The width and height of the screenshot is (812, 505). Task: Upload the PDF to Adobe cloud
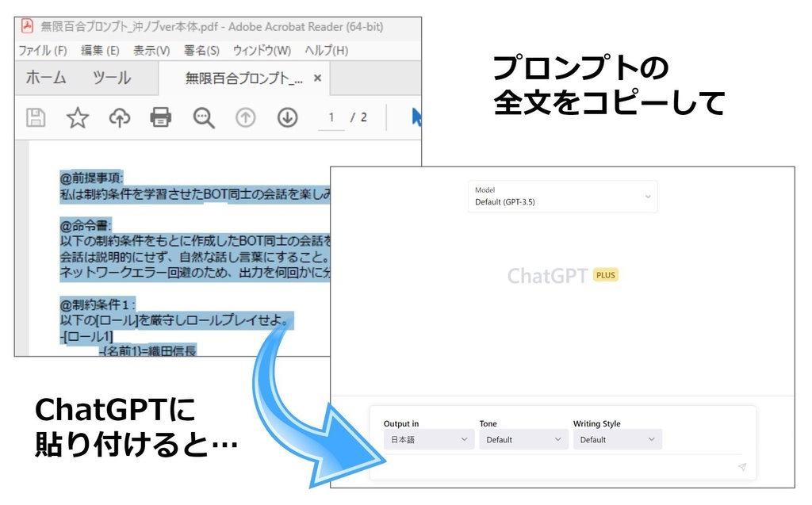click(x=119, y=117)
